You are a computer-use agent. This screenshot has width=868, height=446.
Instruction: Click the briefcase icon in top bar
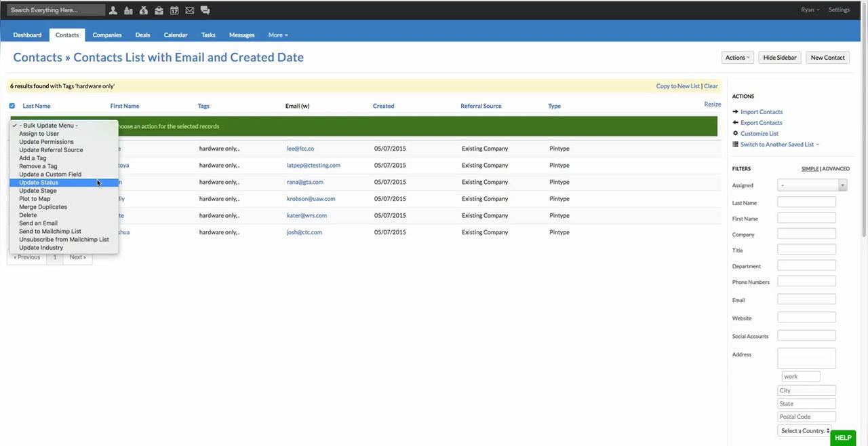pyautogui.click(x=159, y=10)
